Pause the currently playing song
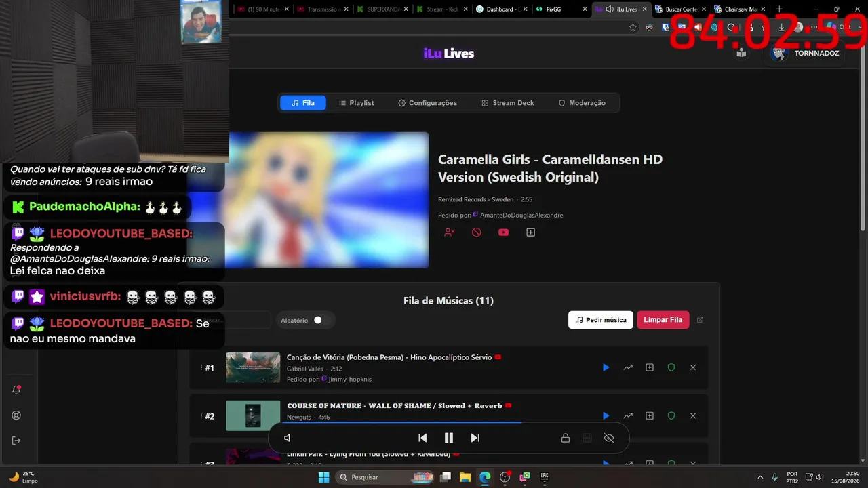Screen dimensions: 868x488 (448, 438)
